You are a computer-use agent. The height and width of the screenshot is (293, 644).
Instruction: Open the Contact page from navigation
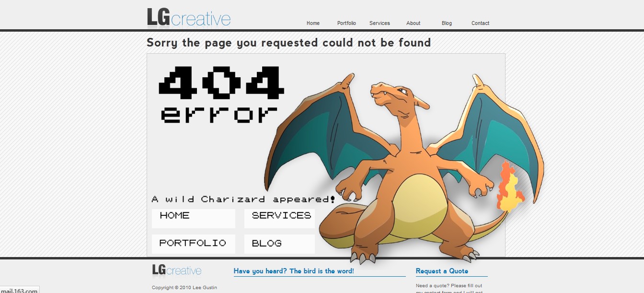[480, 23]
